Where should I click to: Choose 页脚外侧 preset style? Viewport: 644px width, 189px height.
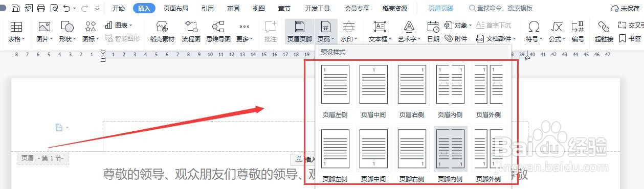click(x=488, y=155)
